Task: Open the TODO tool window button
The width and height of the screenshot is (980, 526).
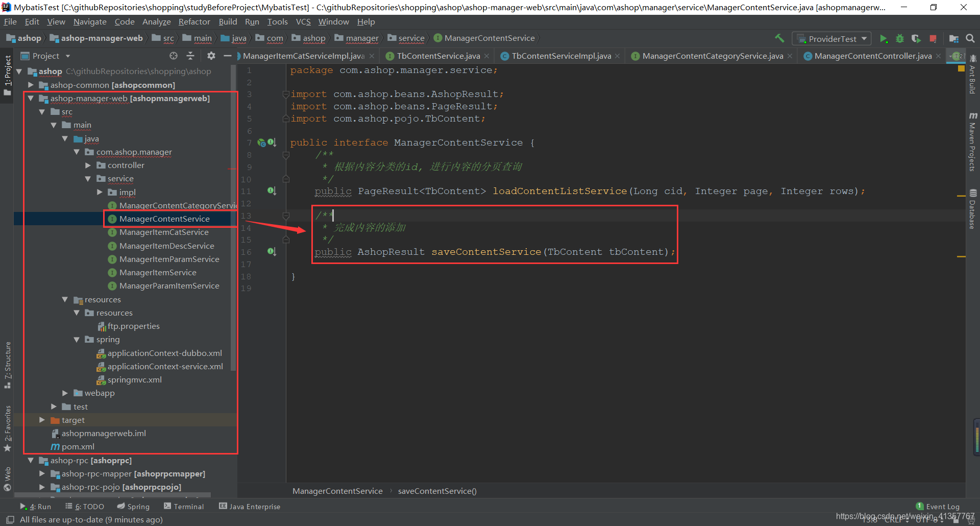Action: tap(85, 507)
